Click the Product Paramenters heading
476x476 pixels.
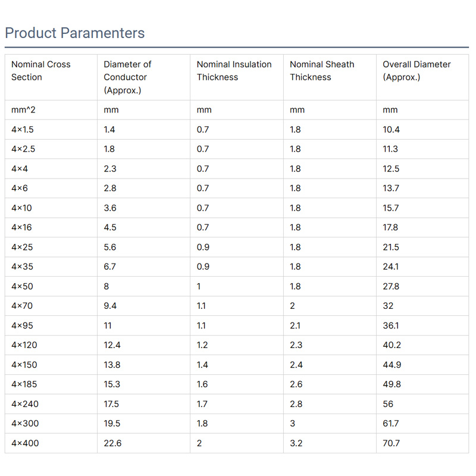(75, 33)
